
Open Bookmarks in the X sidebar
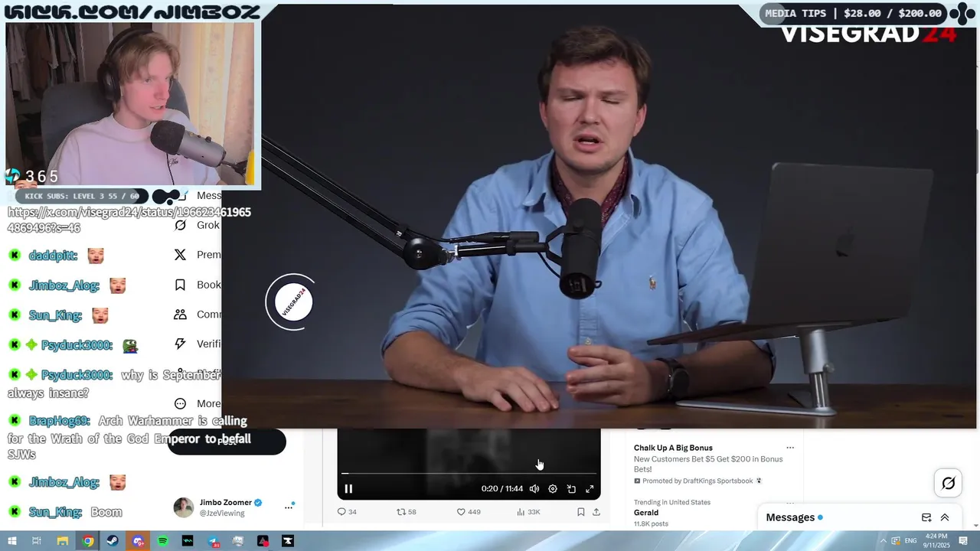coord(198,285)
